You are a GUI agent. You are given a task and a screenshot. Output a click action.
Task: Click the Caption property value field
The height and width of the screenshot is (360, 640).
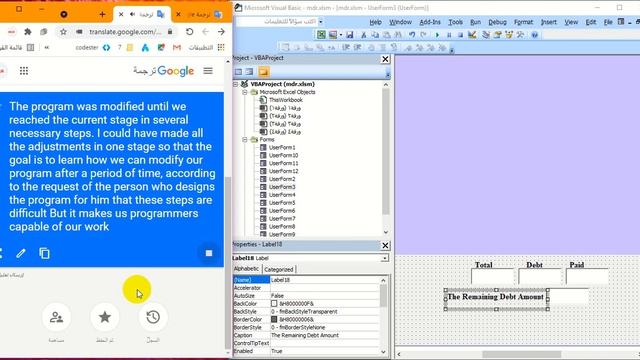(x=324, y=335)
